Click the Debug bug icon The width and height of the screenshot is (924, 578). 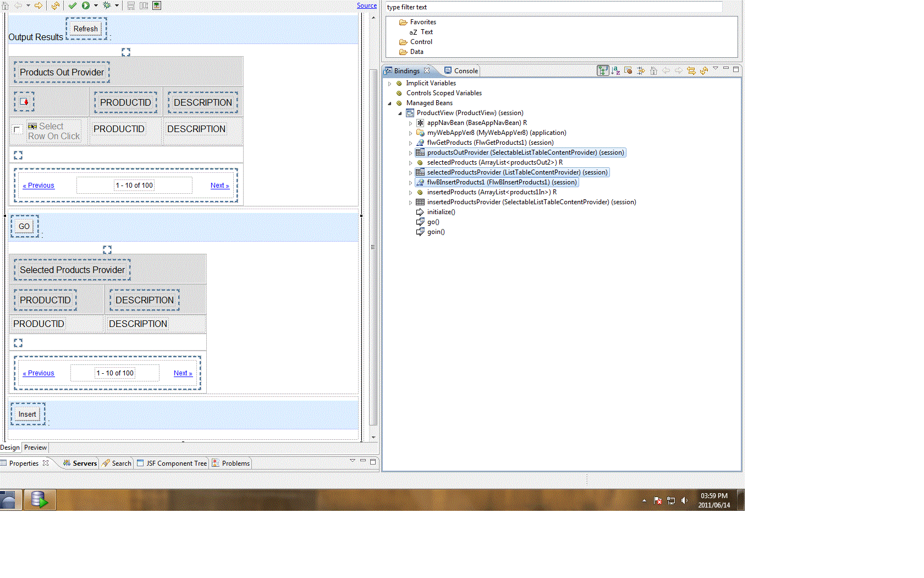tap(107, 6)
